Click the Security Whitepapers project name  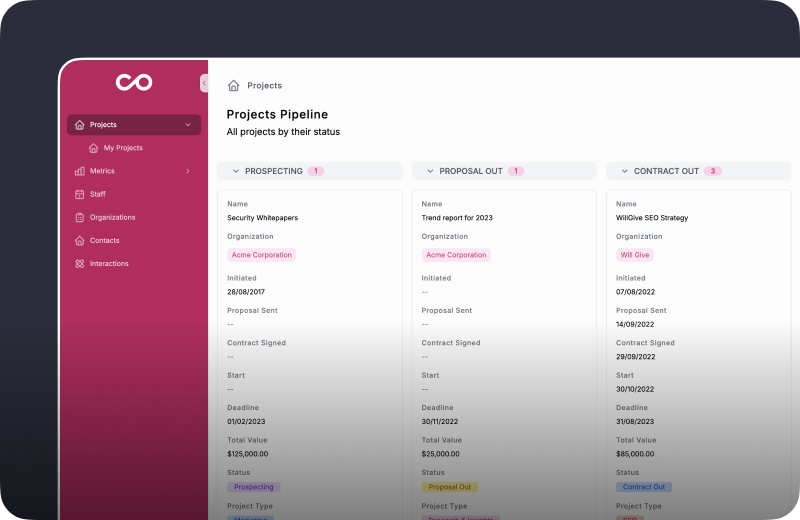(x=262, y=218)
